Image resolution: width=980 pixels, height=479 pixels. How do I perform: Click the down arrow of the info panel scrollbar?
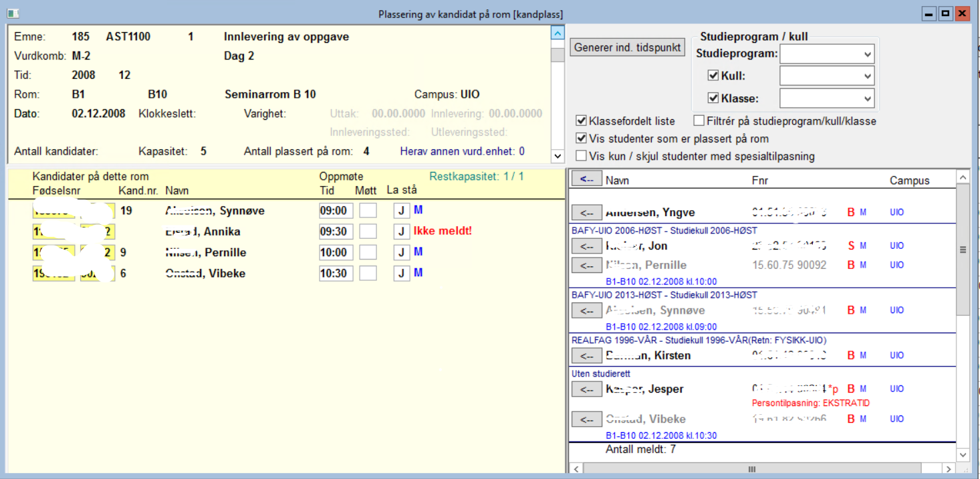tap(558, 156)
